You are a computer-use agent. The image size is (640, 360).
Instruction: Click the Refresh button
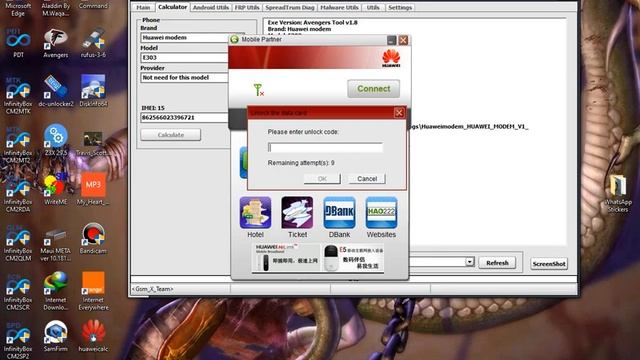[x=497, y=263]
